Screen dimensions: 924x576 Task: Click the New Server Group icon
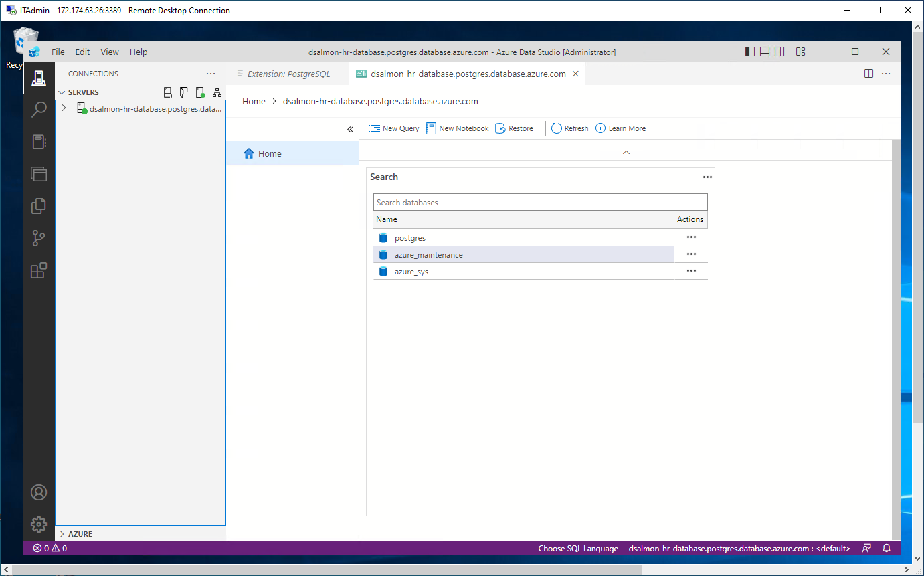point(184,92)
